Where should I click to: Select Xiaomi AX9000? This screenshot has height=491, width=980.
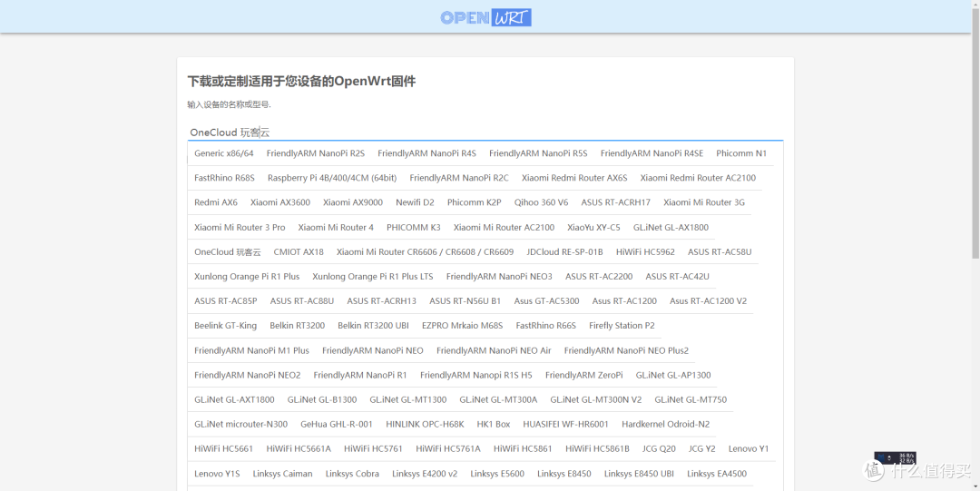352,202
